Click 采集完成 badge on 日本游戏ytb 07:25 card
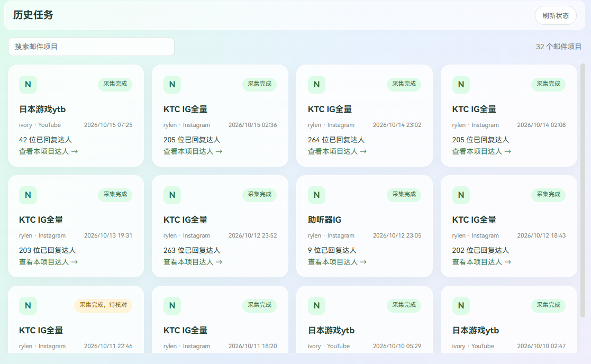Viewport: 591px width, 364px height. pos(115,84)
